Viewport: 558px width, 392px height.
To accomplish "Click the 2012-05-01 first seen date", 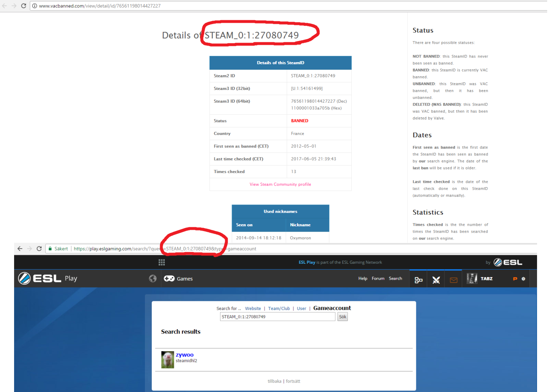I will (304, 146).
